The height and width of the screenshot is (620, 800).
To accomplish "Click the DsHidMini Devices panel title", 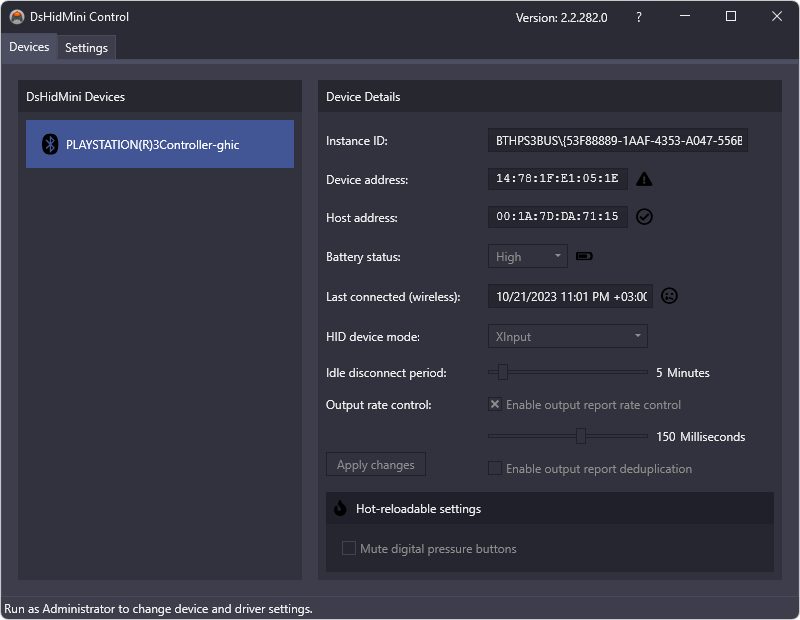I will tap(76, 97).
